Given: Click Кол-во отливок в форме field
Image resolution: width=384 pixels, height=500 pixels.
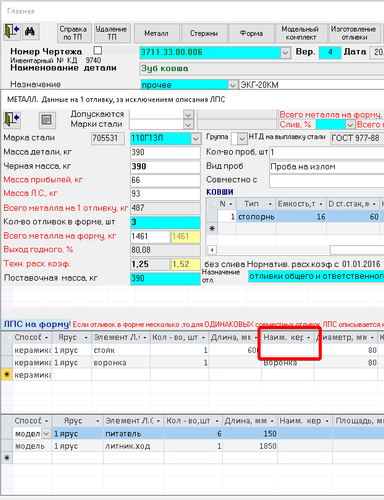Looking at the screenshot, I should 165,222.
